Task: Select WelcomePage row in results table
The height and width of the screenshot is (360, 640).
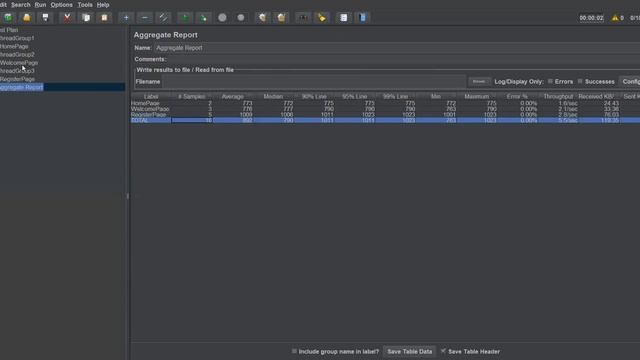Action: [385, 109]
